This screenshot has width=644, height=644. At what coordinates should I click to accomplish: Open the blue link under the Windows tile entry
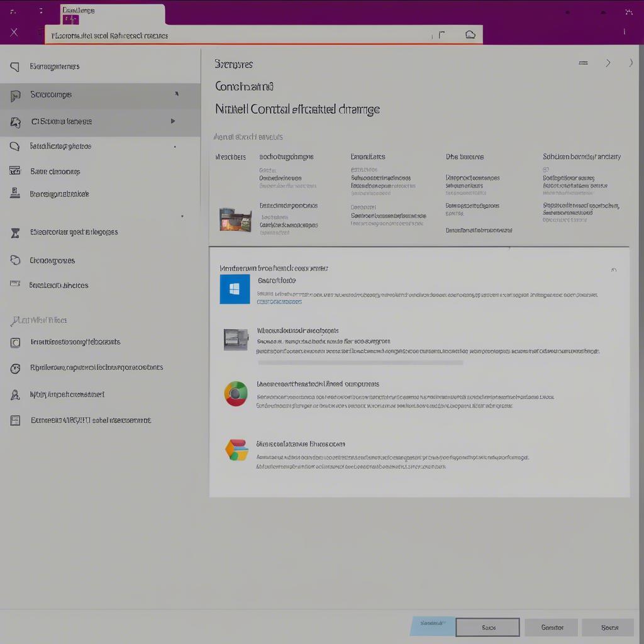click(279, 302)
